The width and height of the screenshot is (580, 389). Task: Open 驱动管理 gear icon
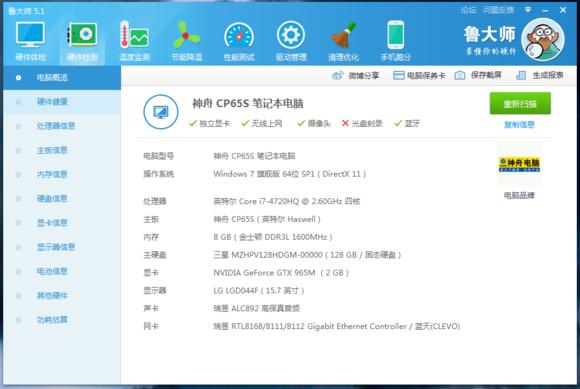click(x=291, y=35)
